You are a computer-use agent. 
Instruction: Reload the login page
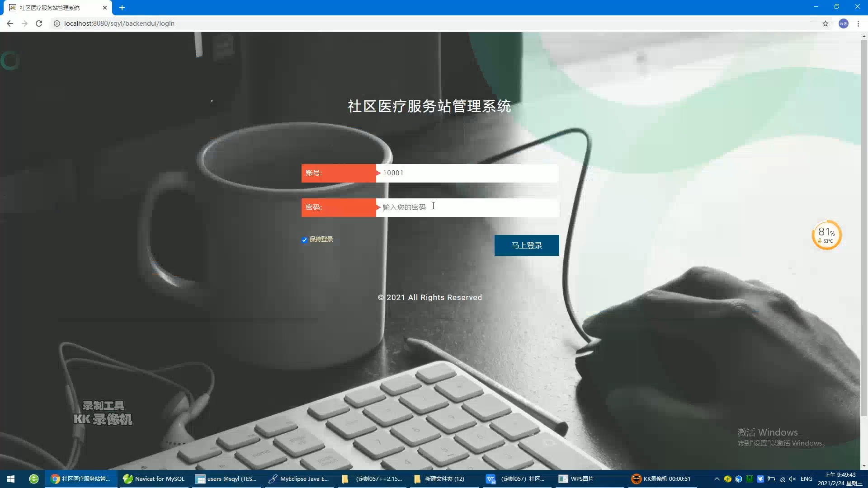pyautogui.click(x=39, y=23)
